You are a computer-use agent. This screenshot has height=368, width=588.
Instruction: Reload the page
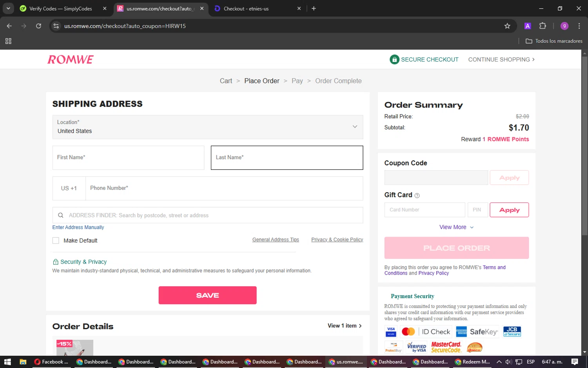tap(38, 26)
